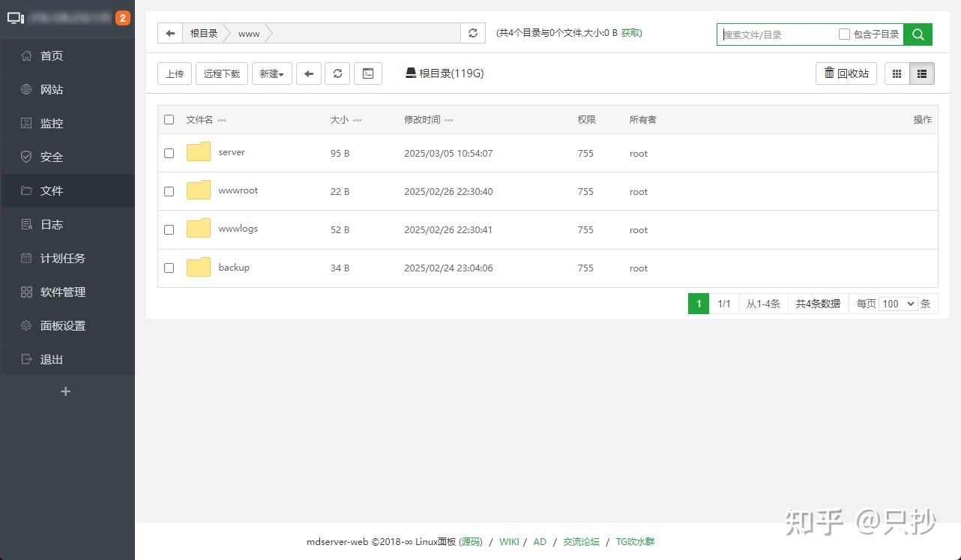
Task: Open the 新建 creation dropdown
Action: (271, 73)
